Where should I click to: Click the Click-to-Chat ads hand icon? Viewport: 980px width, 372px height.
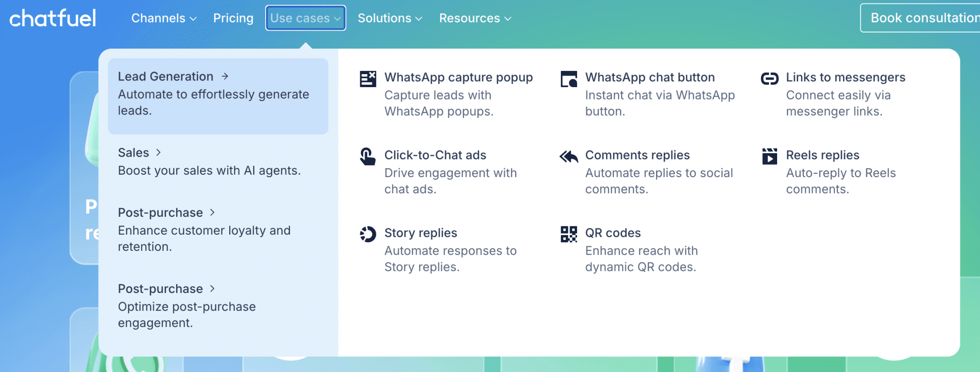click(x=367, y=157)
